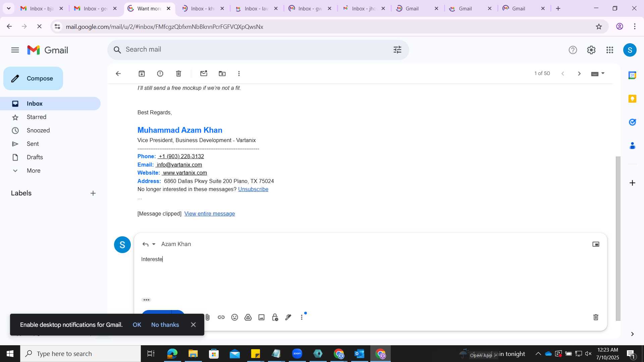Open Outlook from the taskbar
The width and height of the screenshot is (644, 362).
360,354
